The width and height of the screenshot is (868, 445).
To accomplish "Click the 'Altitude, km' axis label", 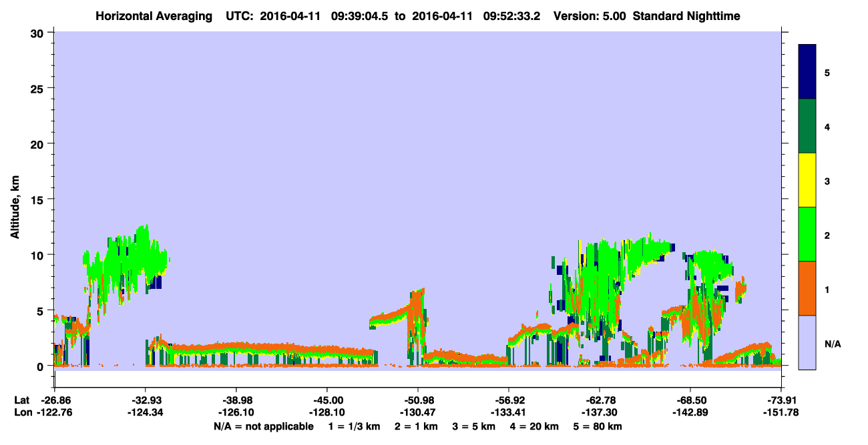I will pos(15,206).
